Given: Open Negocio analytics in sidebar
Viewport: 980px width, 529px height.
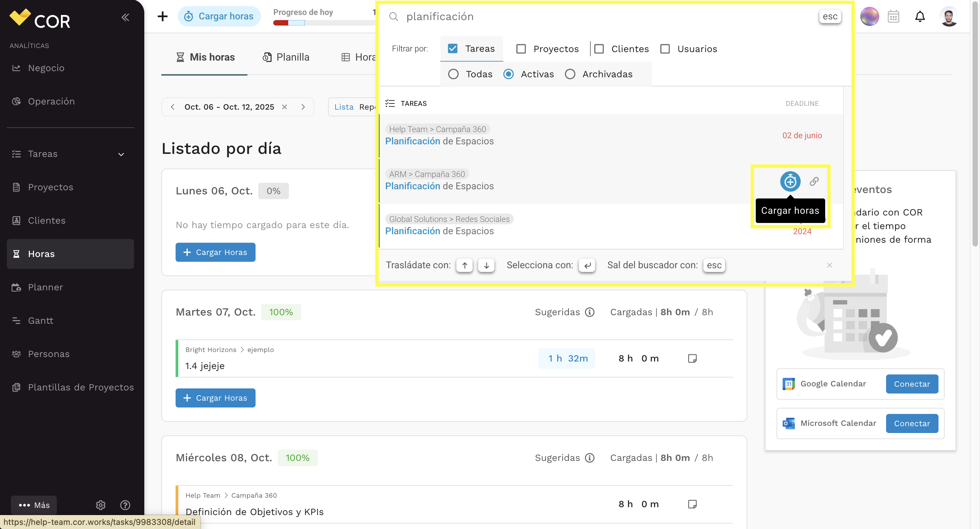Looking at the screenshot, I should click(x=70, y=68).
